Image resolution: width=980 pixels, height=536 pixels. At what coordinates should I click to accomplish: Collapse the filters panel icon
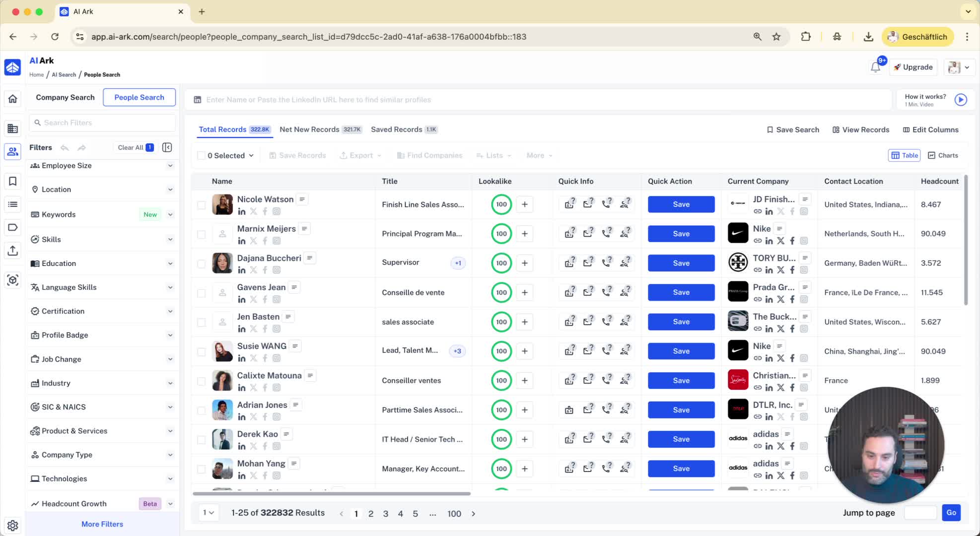[x=167, y=147]
